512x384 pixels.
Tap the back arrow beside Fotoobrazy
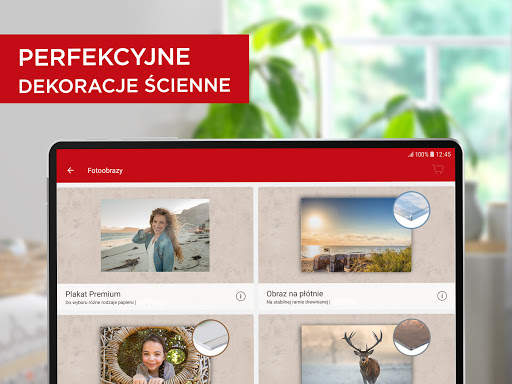(x=71, y=171)
